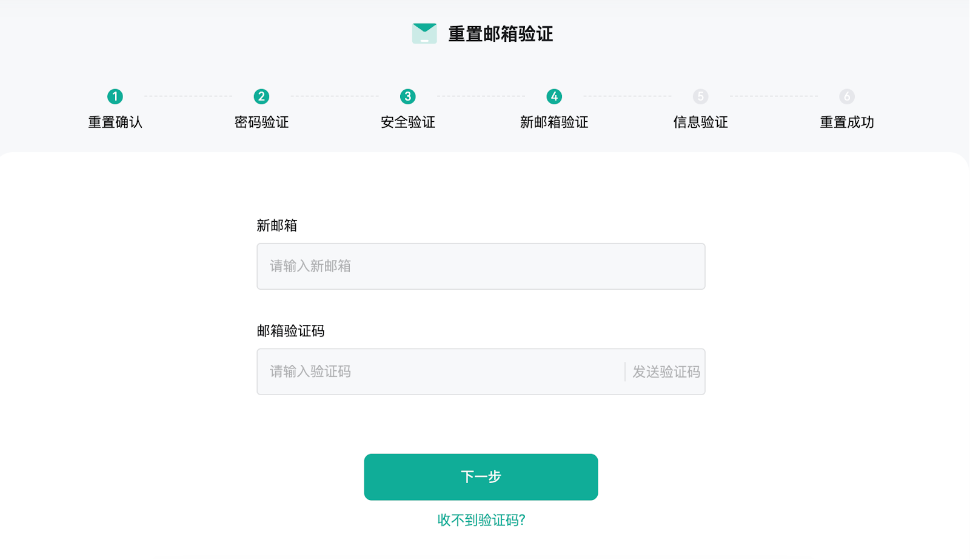Click greyed step 6 circle icon
970x560 pixels.
pyautogui.click(x=847, y=96)
